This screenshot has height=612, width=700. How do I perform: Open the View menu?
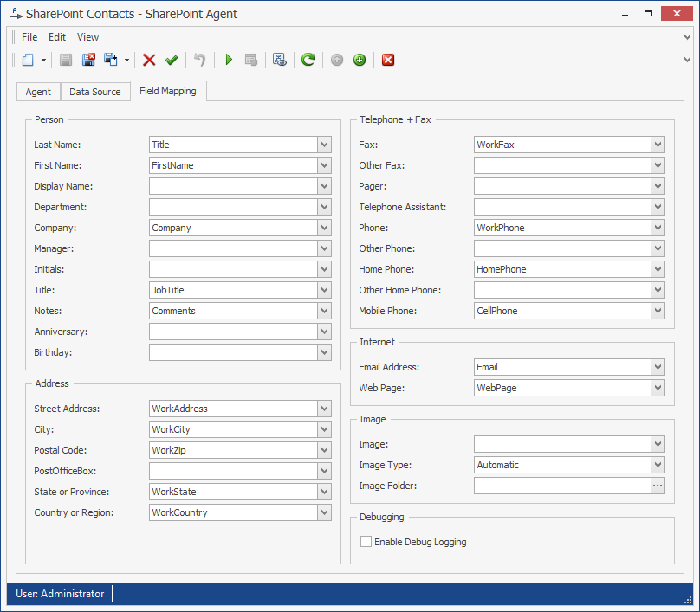point(87,37)
